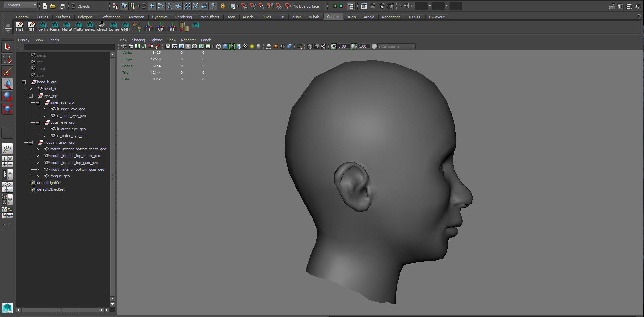Click the RT shelf axis icon
The height and width of the screenshot is (317, 644).
(172, 26)
